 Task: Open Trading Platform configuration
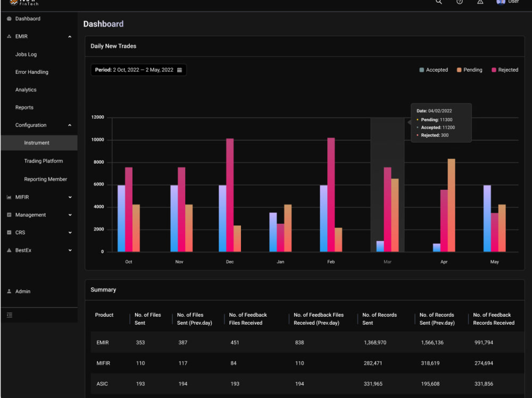tap(44, 160)
